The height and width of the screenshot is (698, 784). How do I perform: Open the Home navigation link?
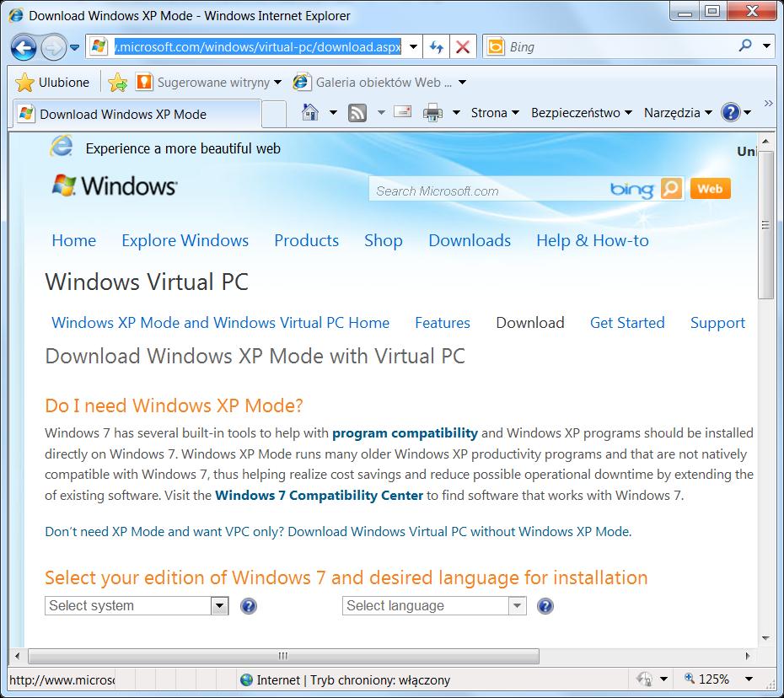(74, 240)
